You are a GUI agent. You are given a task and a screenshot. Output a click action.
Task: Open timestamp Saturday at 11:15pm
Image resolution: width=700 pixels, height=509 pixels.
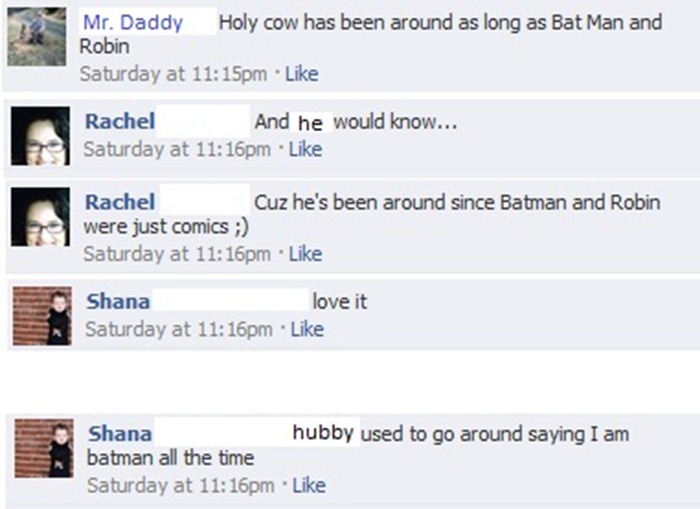(173, 74)
